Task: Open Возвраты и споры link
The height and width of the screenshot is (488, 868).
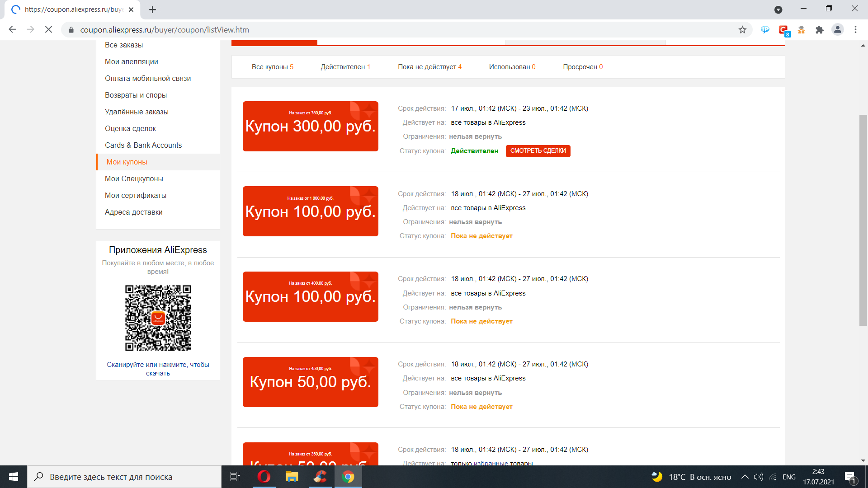Action: [136, 95]
